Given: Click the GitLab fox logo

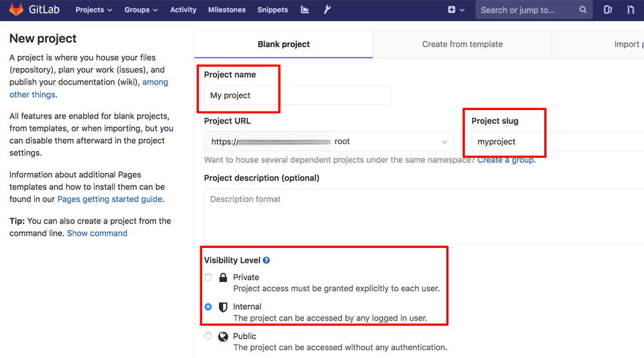Looking at the screenshot, I should tap(16, 10).
